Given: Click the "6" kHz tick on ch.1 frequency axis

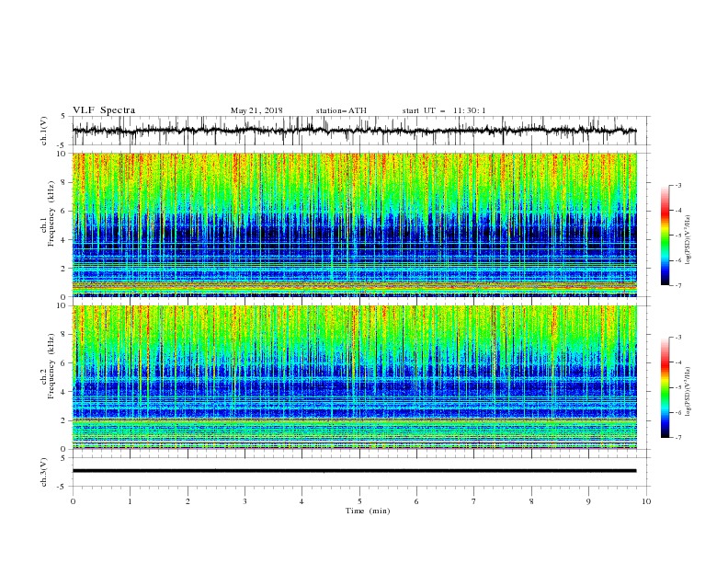Looking at the screenshot, I should pos(64,211).
